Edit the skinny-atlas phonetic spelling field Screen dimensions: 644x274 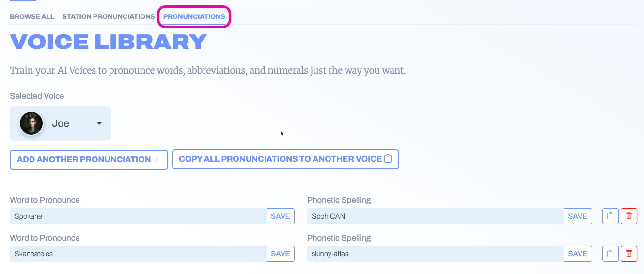(x=435, y=254)
